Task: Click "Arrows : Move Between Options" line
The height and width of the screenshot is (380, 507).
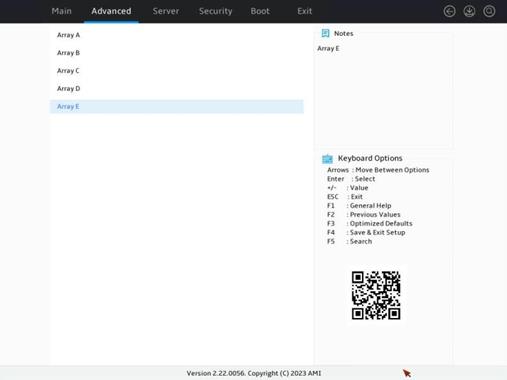Action: (378, 170)
